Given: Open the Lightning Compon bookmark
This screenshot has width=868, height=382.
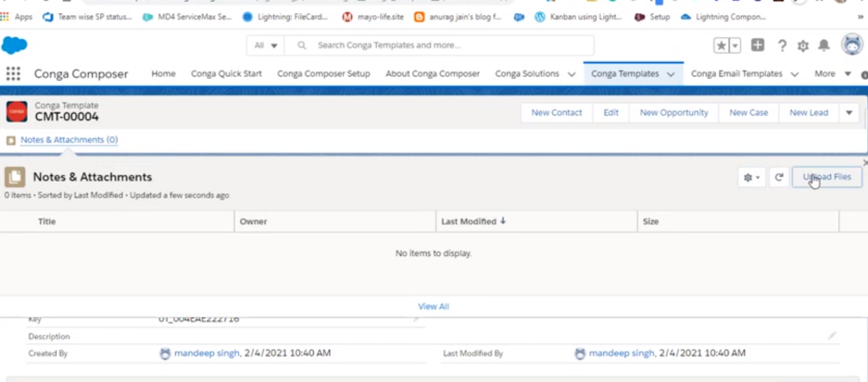Looking at the screenshot, I should pos(724,17).
